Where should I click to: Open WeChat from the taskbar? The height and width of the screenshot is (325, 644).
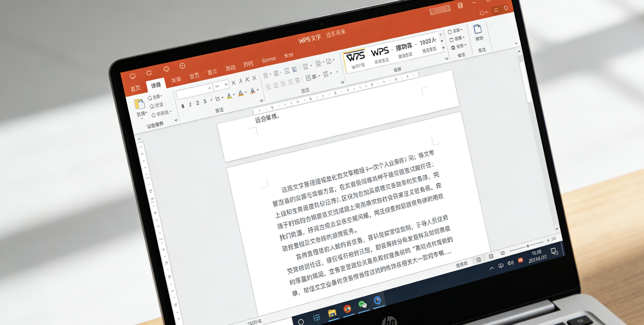[x=363, y=304]
